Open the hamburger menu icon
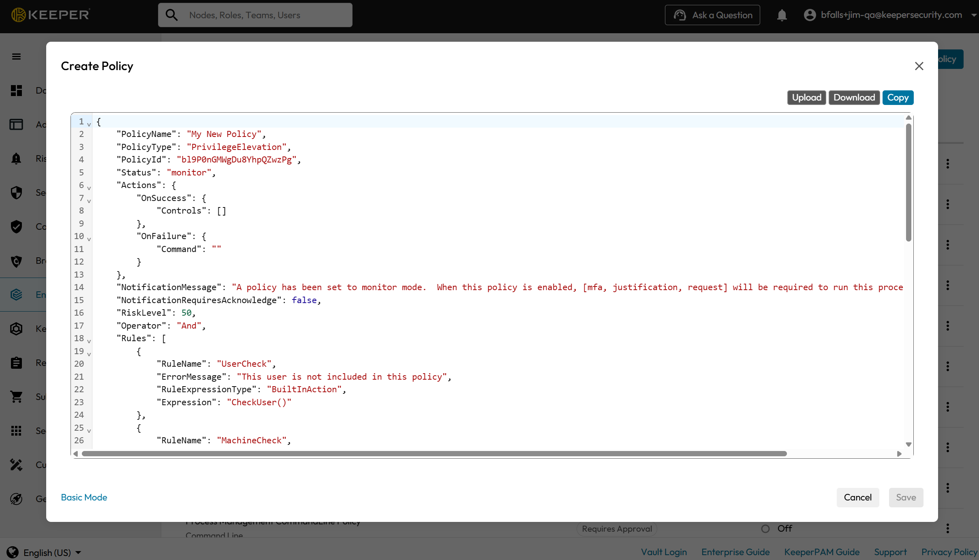The height and width of the screenshot is (560, 979). pos(16,57)
